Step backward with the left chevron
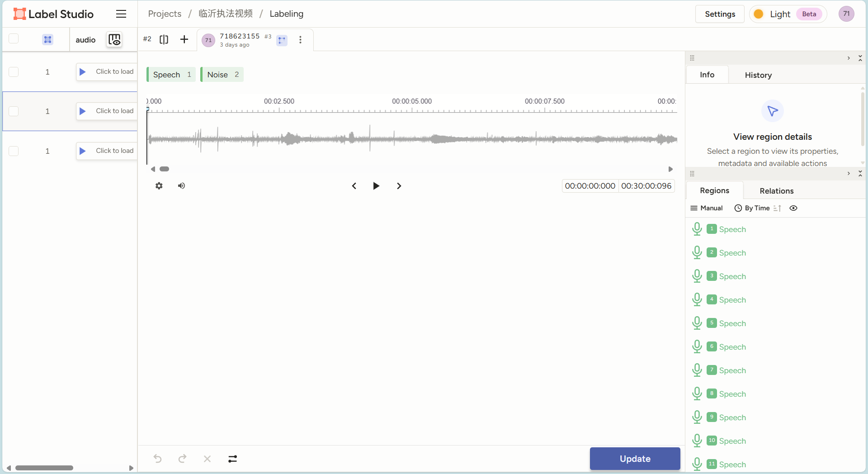 [x=354, y=186]
